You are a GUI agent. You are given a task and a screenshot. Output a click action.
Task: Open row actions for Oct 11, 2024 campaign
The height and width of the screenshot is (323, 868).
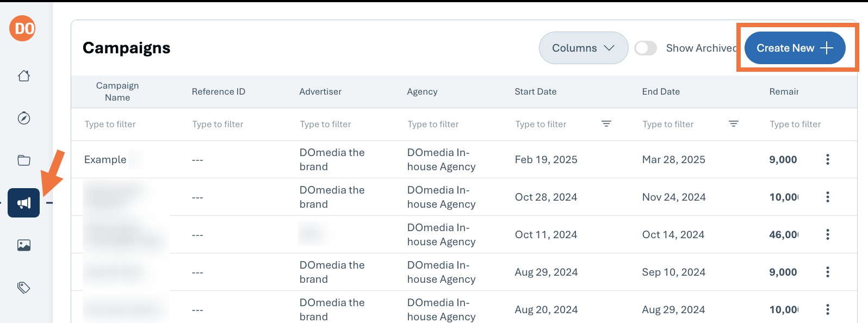pos(828,234)
